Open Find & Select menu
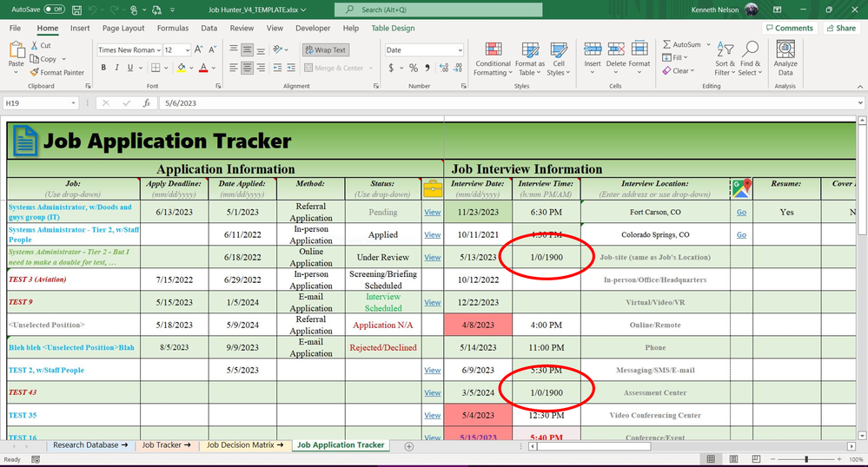868x467 pixels. [x=750, y=58]
